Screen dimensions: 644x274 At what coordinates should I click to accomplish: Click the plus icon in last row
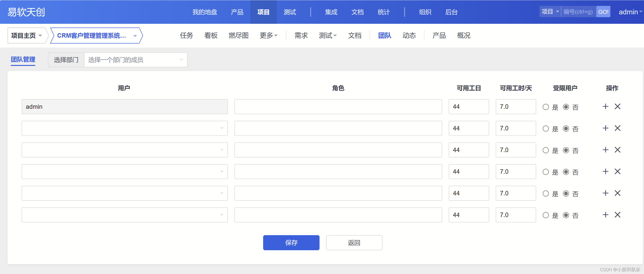coord(605,215)
